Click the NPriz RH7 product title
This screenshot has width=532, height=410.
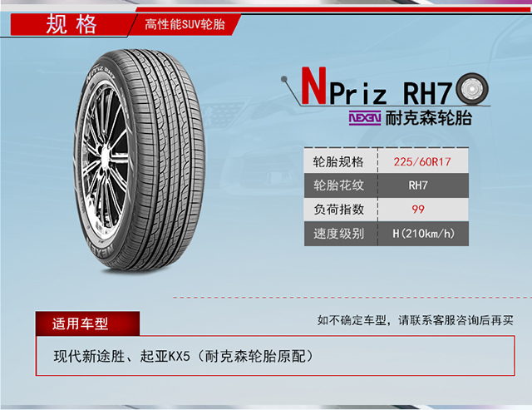(377, 86)
